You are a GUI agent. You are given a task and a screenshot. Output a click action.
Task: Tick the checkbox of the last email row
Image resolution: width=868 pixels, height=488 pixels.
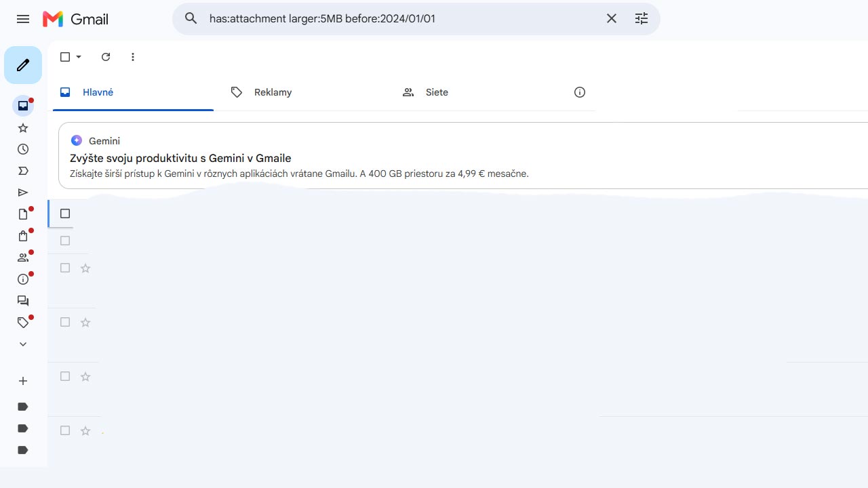[x=65, y=430]
